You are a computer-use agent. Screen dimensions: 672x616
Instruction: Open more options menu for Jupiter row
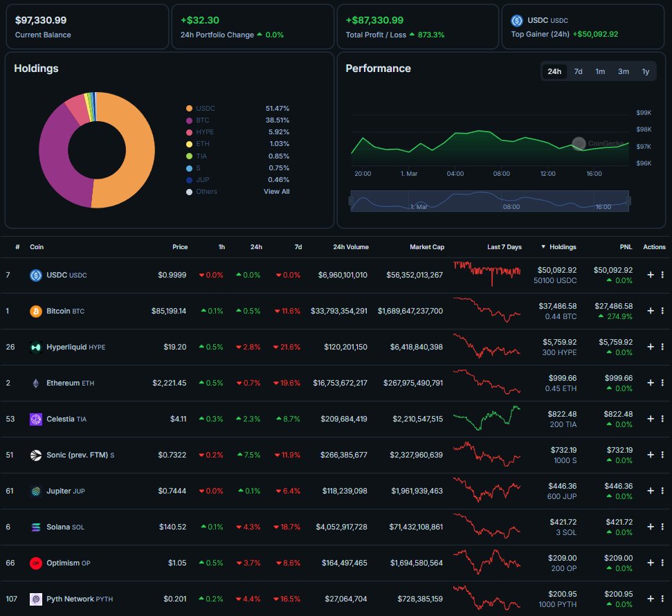tap(662, 491)
